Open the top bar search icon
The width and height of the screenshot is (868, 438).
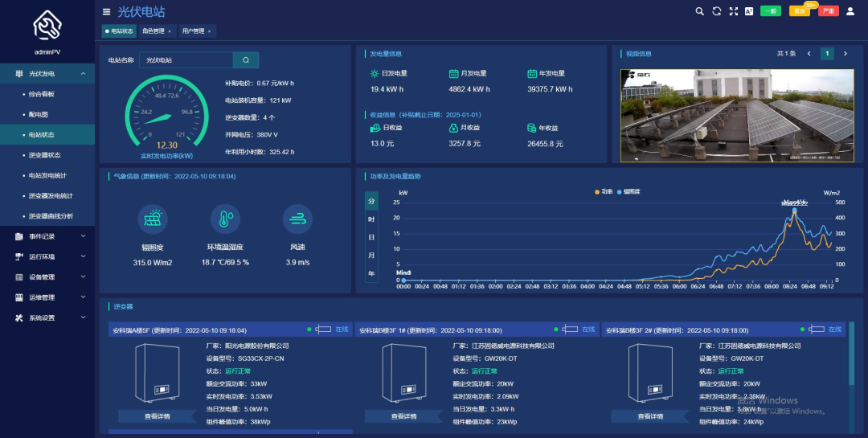pos(700,11)
